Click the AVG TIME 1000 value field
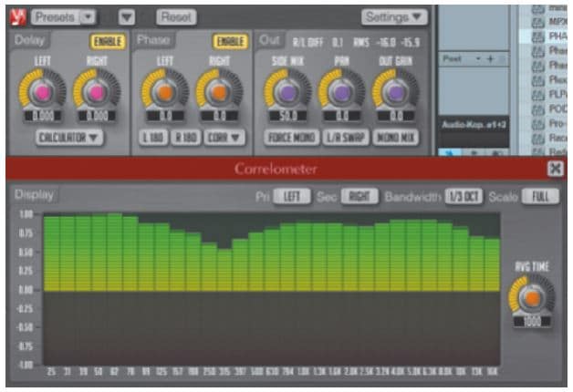The image size is (573, 392). [532, 321]
